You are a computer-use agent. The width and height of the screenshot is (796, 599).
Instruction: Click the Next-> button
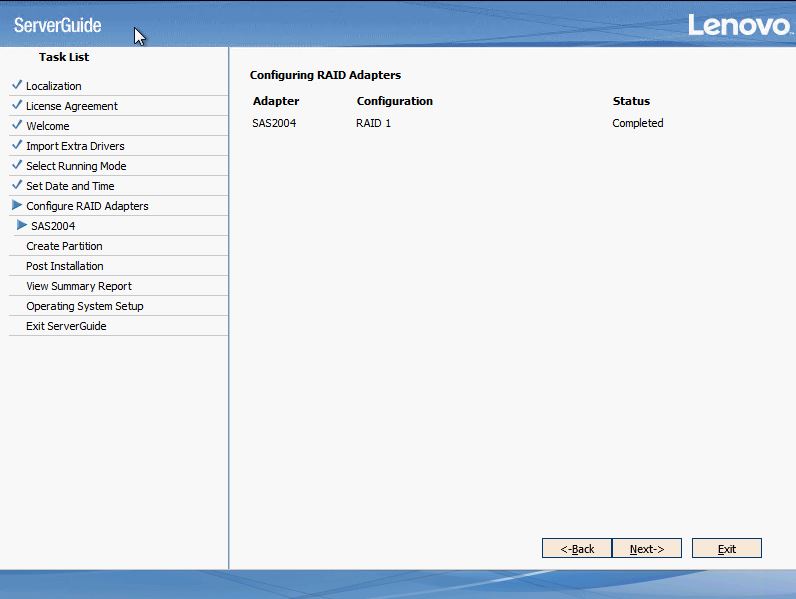[x=647, y=548]
